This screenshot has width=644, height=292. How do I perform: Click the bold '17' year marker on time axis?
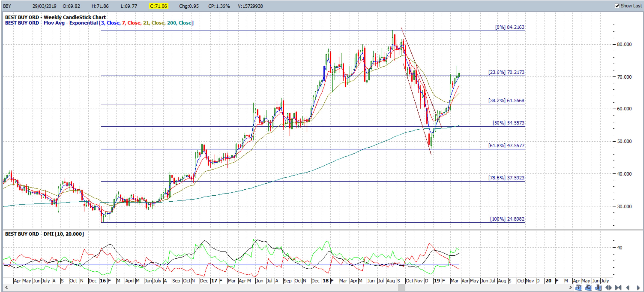(214, 281)
